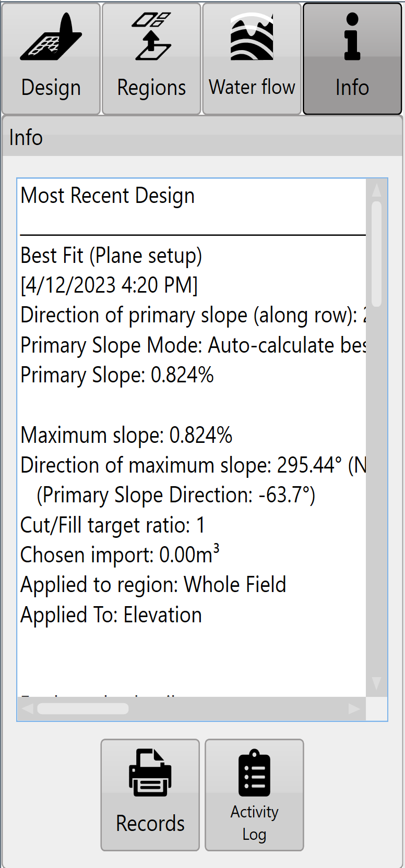
Task: Click the horizontal scrollbar right arrow
Action: point(354,708)
